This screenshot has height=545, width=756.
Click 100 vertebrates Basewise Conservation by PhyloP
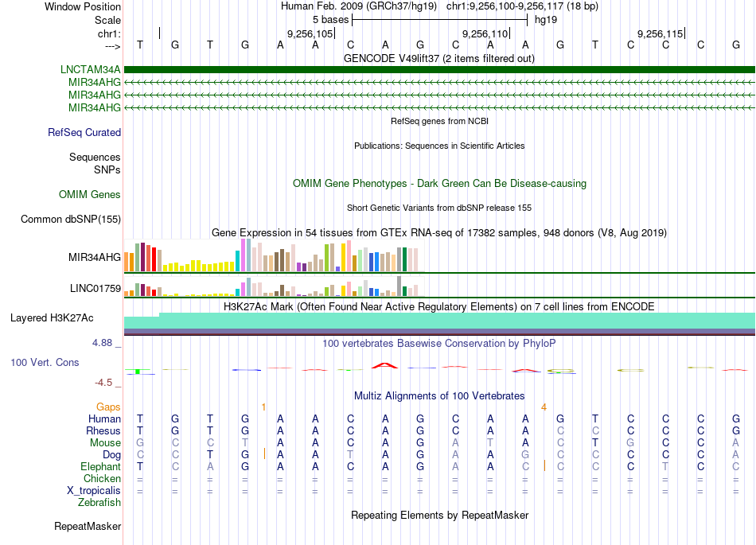[x=439, y=344]
